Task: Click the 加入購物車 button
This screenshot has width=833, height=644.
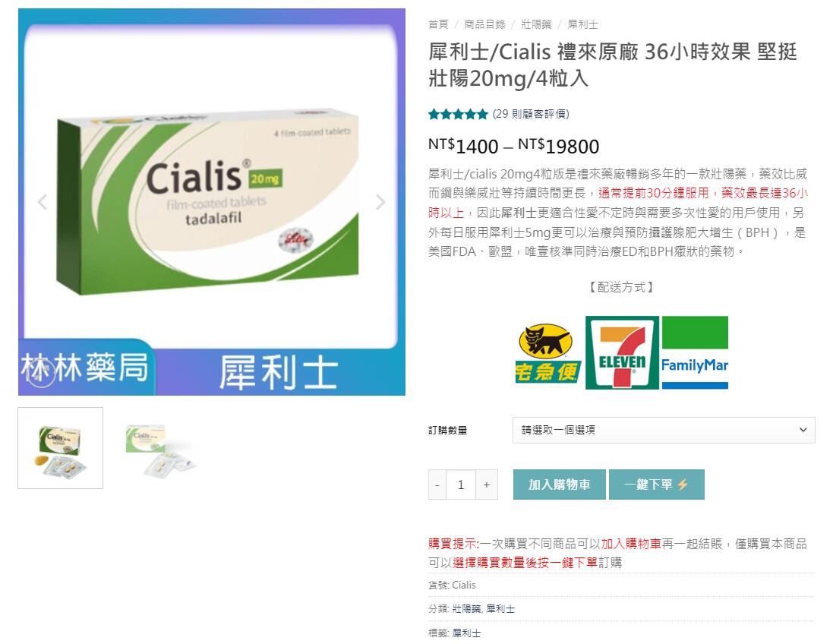Action: point(560,485)
